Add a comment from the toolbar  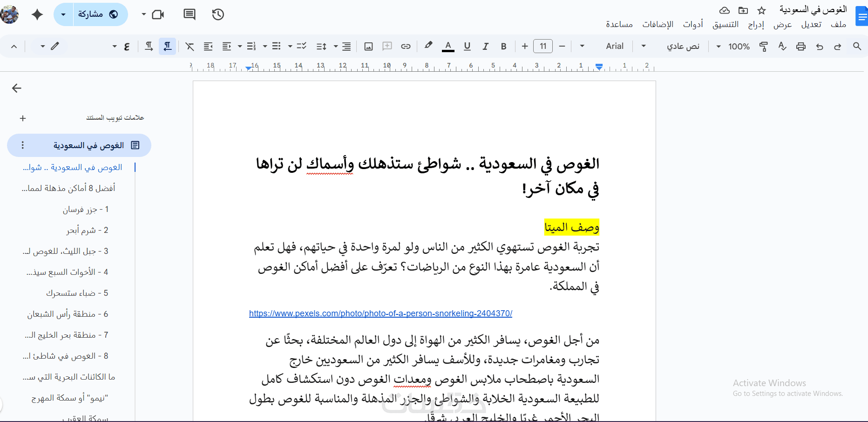click(387, 46)
